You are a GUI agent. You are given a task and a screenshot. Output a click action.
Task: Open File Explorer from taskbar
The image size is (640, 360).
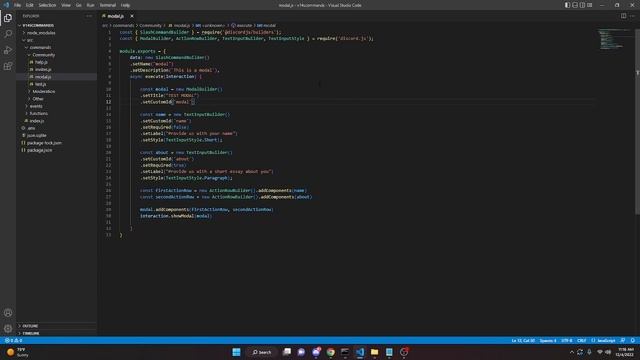point(374,352)
